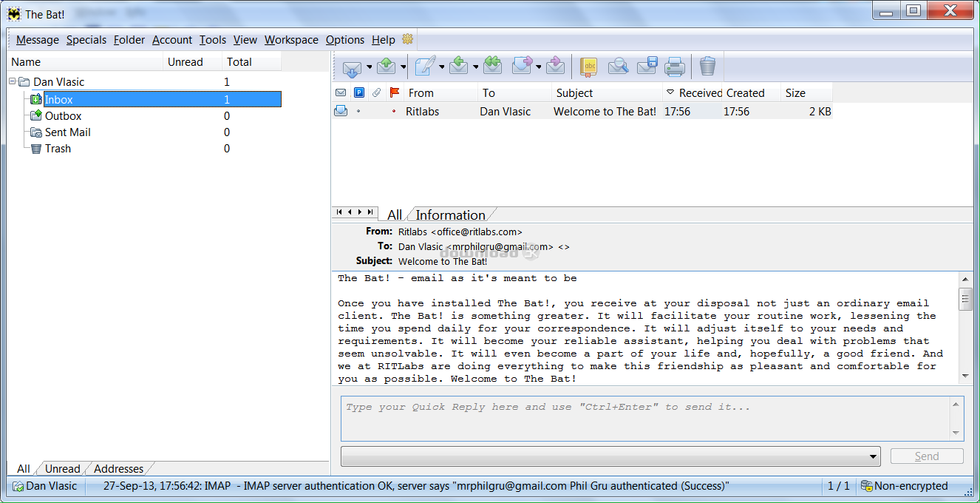
Task: Open the Message menu
Action: [38, 40]
